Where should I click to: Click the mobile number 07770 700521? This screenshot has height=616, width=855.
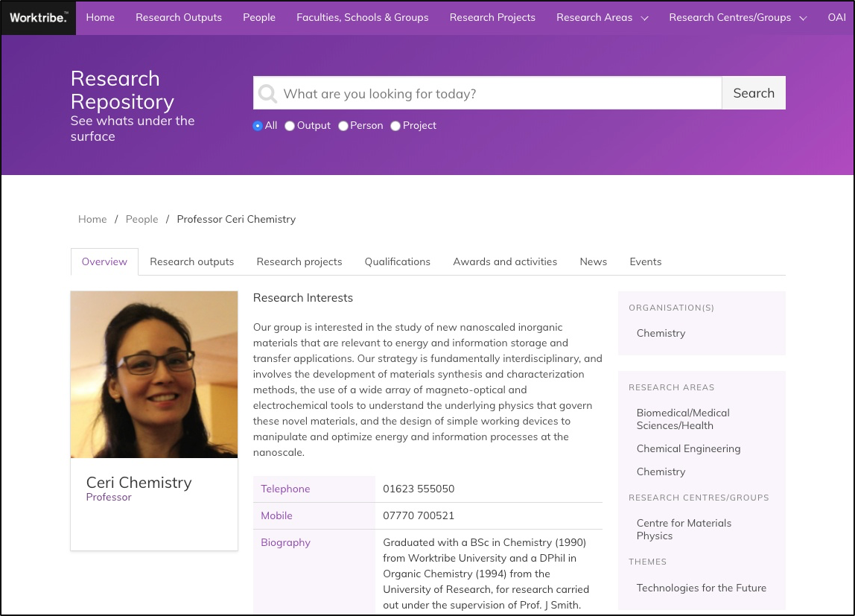(x=419, y=515)
